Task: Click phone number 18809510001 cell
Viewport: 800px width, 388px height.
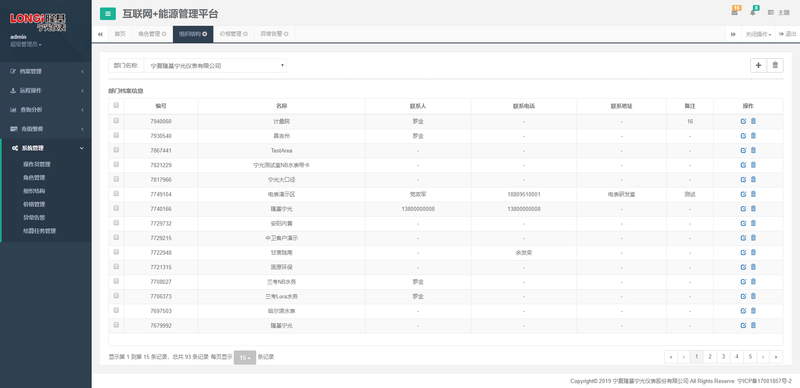Action: 524,195
